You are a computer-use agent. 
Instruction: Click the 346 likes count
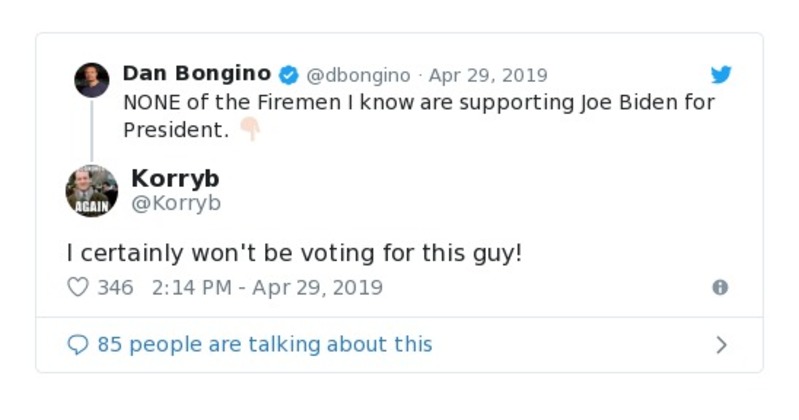pos(115,287)
